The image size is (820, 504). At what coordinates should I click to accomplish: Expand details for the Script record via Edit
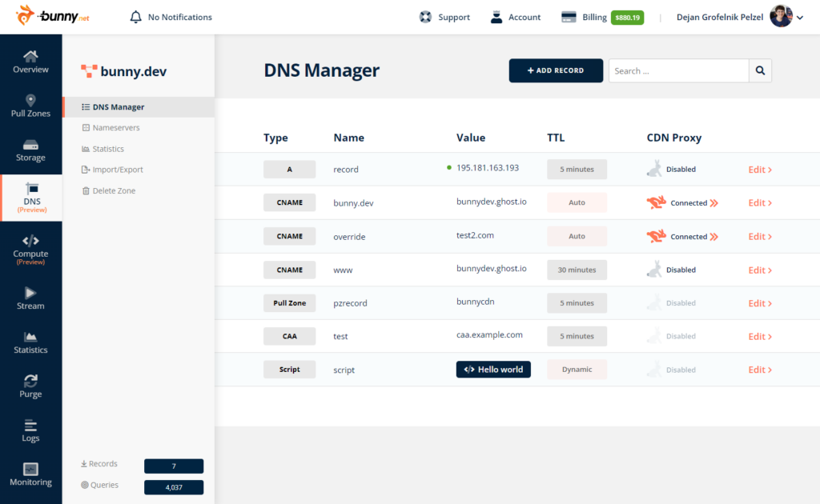759,370
